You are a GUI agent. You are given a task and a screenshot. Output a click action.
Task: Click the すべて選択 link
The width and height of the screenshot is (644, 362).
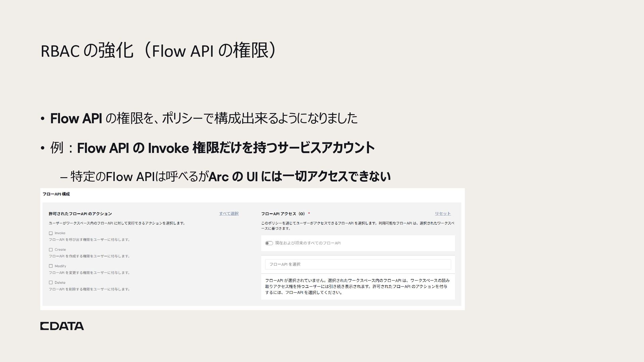229,214
